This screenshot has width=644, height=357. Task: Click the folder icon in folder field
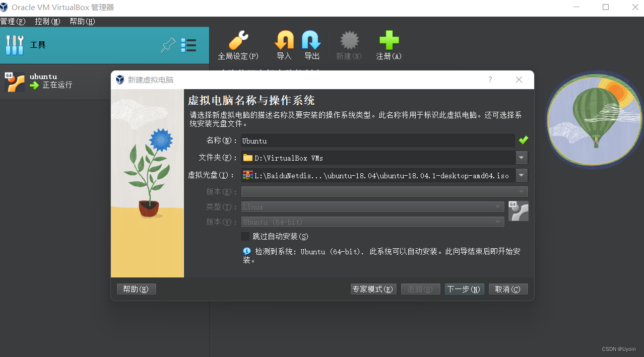click(x=247, y=158)
